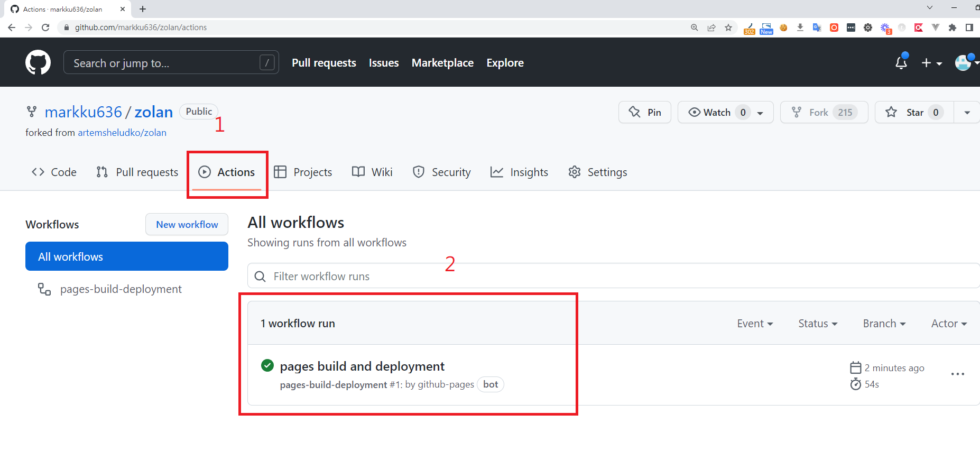Expand the Event filter dropdown

755,324
